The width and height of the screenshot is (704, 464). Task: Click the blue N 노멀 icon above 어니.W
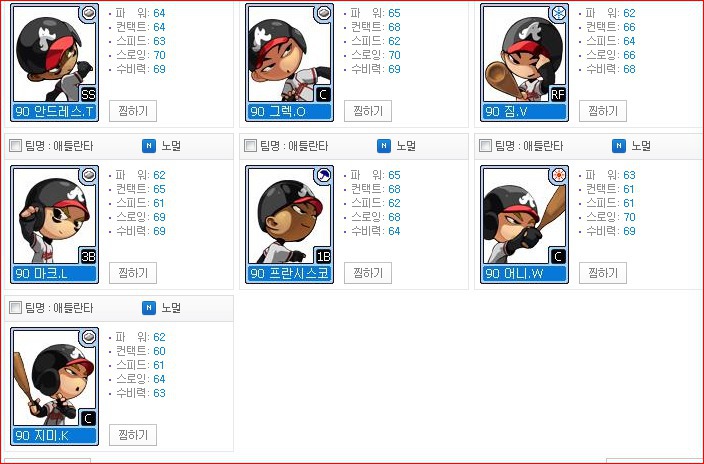click(x=619, y=146)
